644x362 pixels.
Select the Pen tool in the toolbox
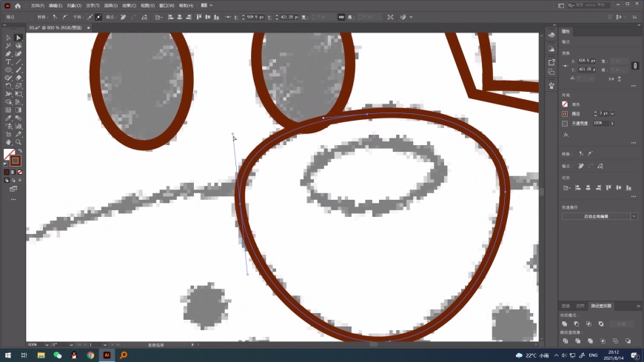[8, 54]
